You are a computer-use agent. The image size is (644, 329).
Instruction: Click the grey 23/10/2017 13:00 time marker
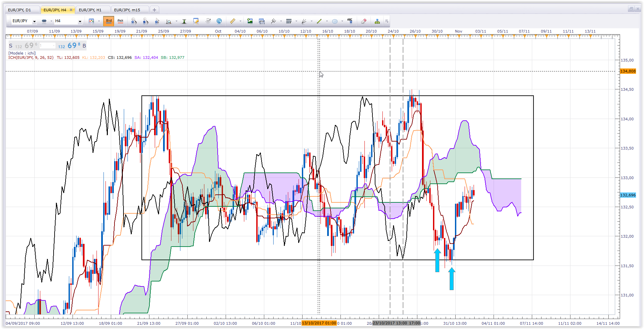pos(390,323)
